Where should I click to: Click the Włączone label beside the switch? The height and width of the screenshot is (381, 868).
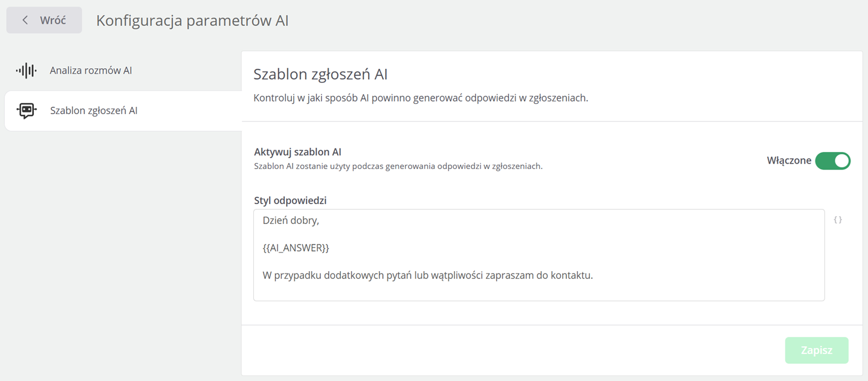tap(789, 161)
